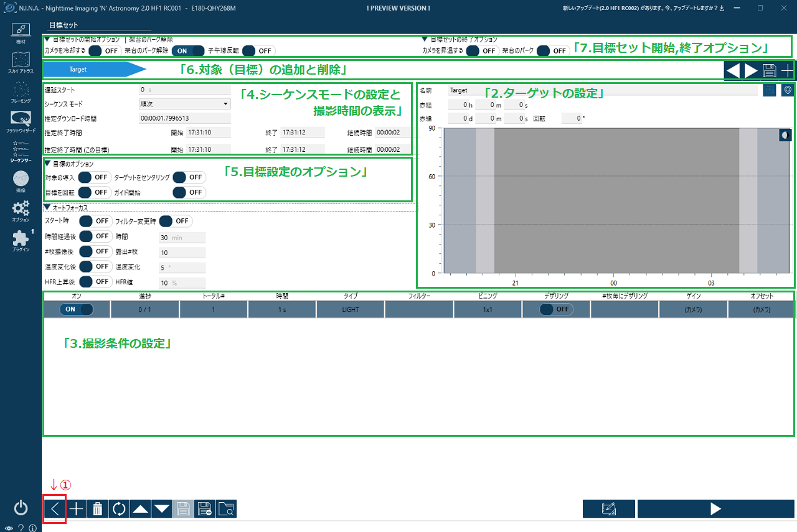The image size is (797, 532).
Task: Collapse 目標のオプション section
Action: [47, 163]
